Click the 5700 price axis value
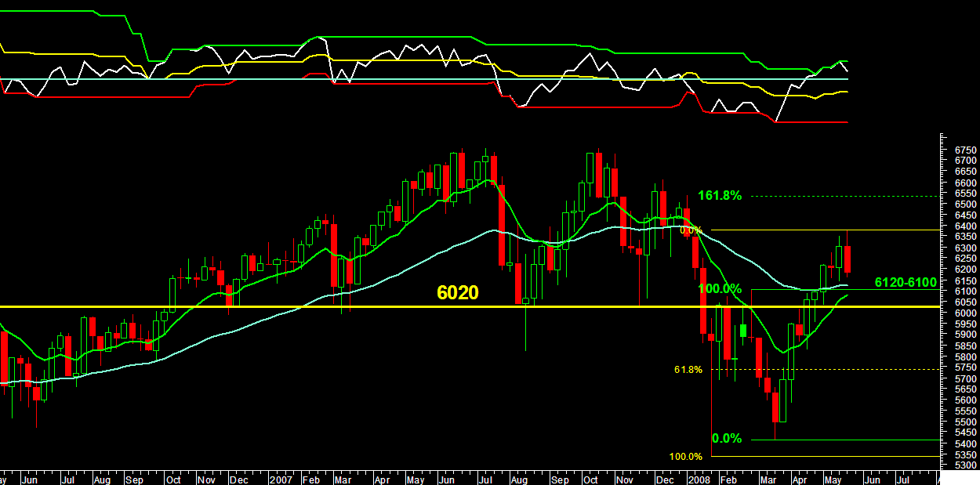980x485 pixels. click(x=965, y=379)
